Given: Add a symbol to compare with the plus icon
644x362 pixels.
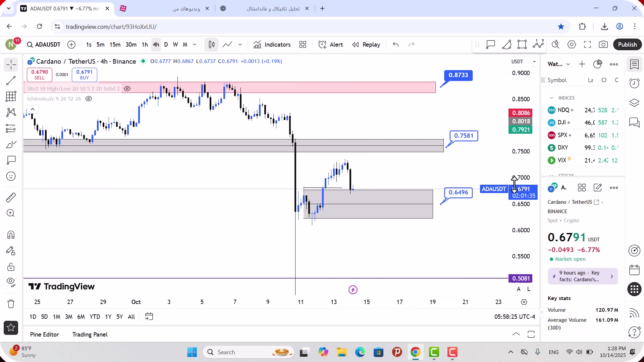Looking at the screenshot, I should [x=71, y=45].
